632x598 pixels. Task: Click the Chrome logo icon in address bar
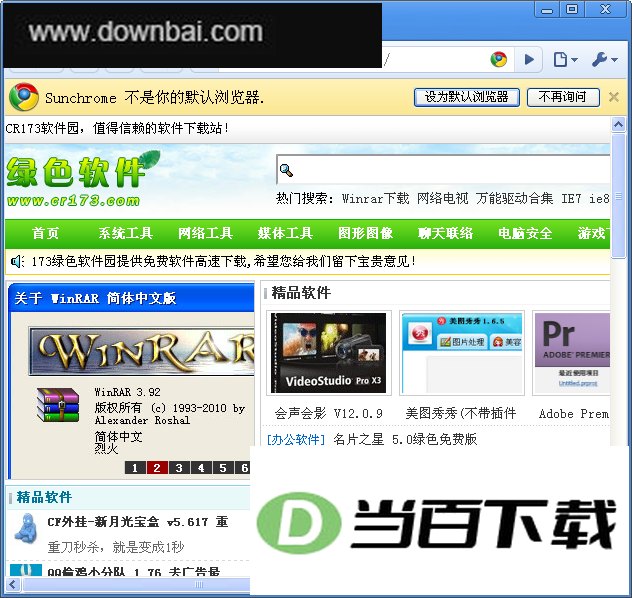(499, 60)
